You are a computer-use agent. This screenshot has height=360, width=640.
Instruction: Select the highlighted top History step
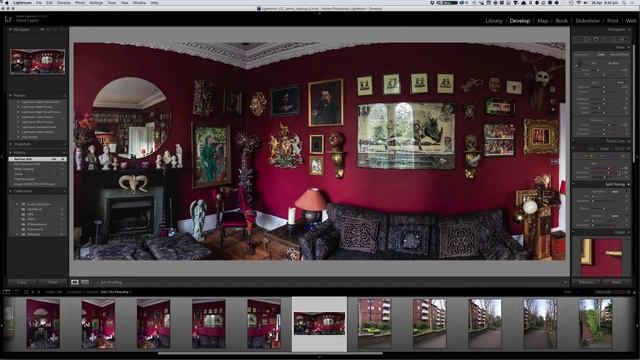(x=38, y=159)
